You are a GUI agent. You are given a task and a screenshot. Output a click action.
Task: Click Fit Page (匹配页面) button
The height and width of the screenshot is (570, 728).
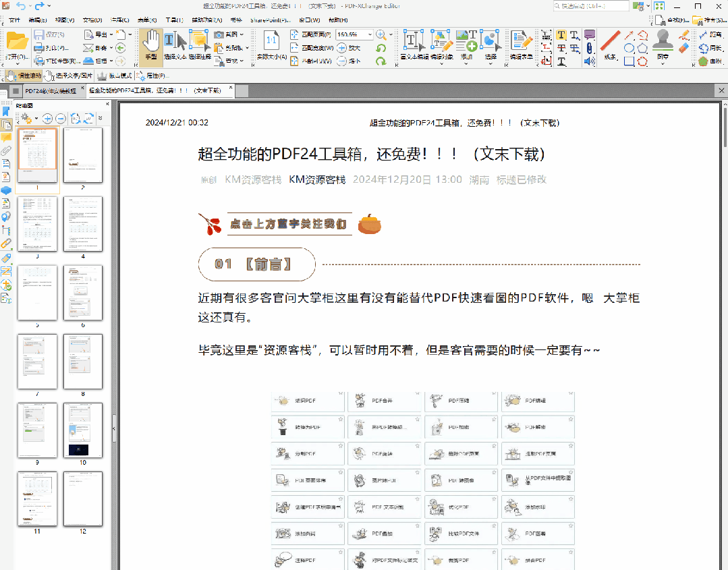310,34
